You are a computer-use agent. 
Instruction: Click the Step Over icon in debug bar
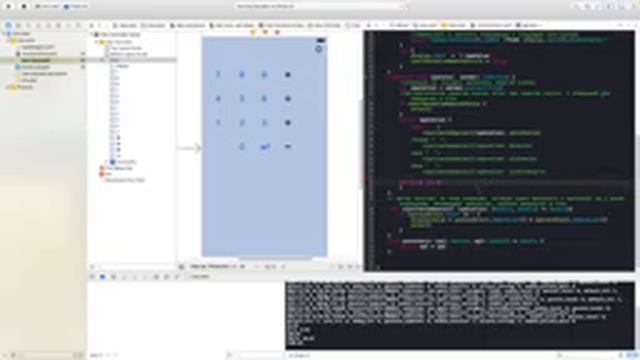click(124, 277)
